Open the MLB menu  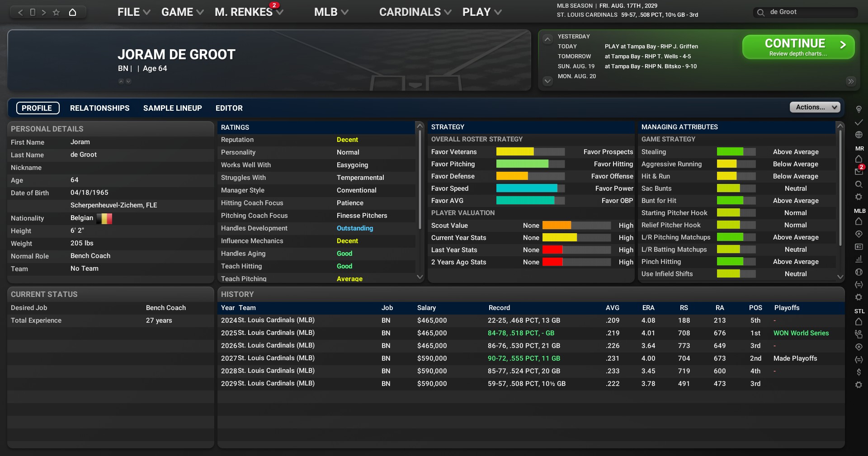point(331,12)
